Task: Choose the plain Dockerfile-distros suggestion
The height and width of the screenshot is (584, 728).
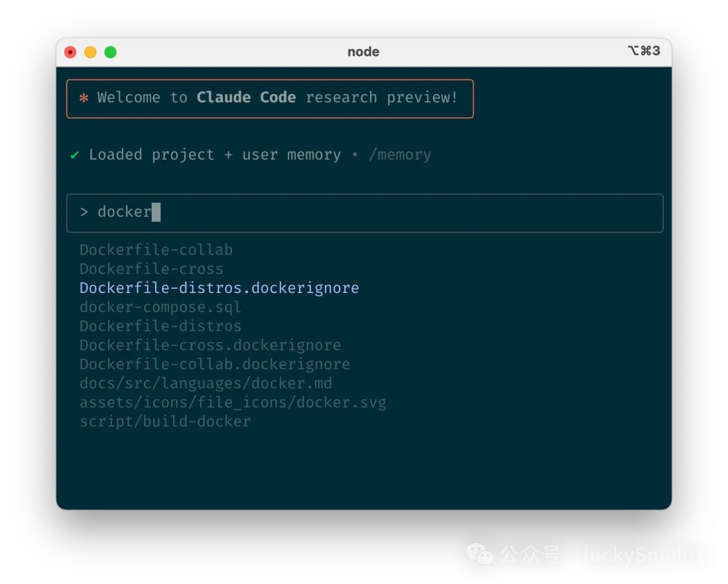Action: pos(160,326)
